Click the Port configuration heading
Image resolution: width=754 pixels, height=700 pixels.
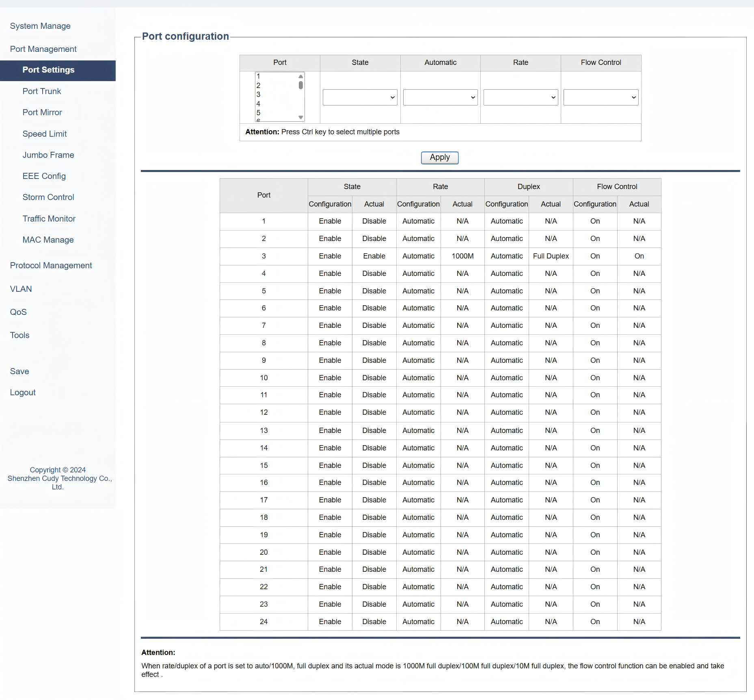click(x=186, y=37)
